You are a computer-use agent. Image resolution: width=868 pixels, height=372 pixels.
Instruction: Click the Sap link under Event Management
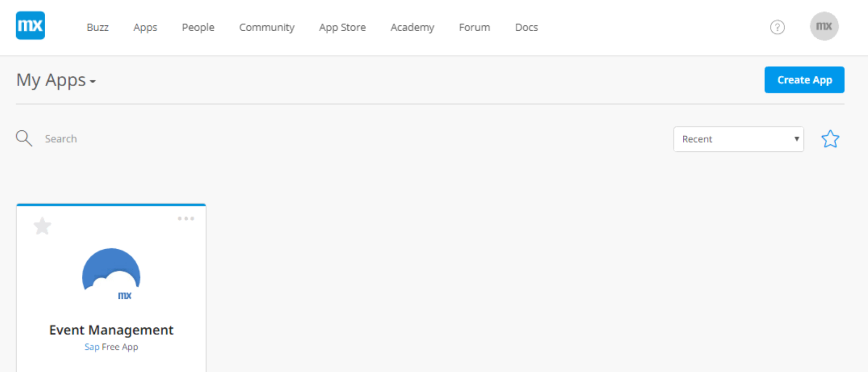(x=92, y=347)
